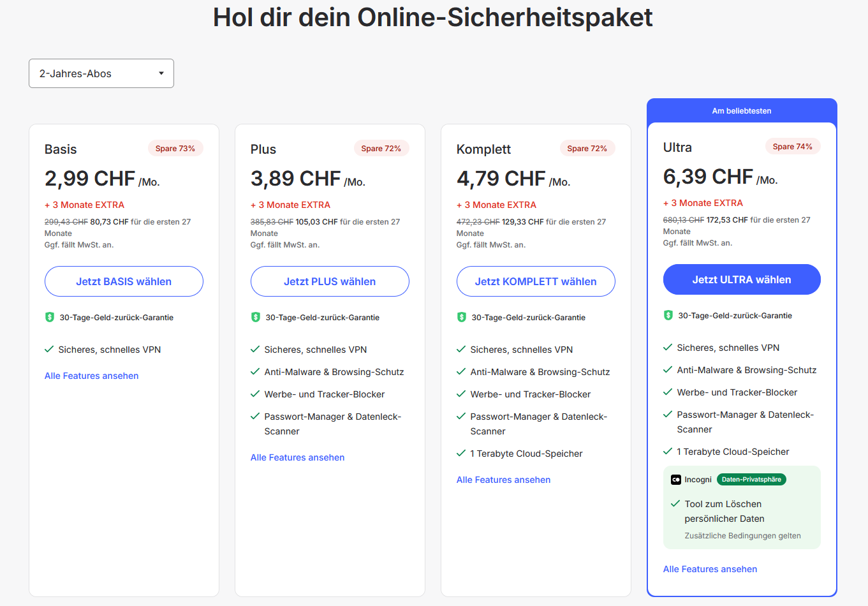
Task: Click checkmark next to Tool zum Löschen
Action: [x=675, y=504]
